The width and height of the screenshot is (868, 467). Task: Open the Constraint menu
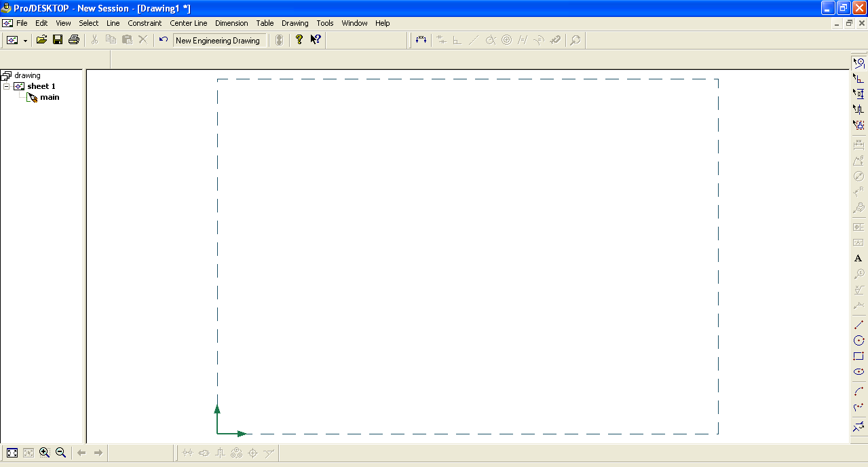145,22
